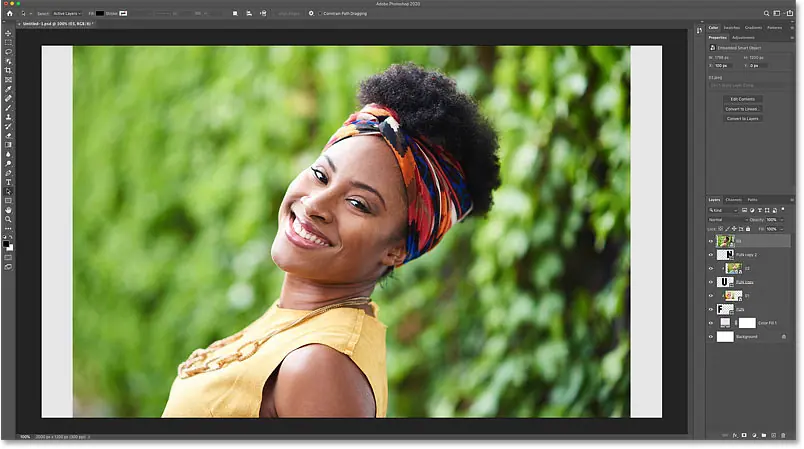The width and height of the screenshot is (804, 449).
Task: Switch to the Adjustments tab
Action: [x=744, y=37]
